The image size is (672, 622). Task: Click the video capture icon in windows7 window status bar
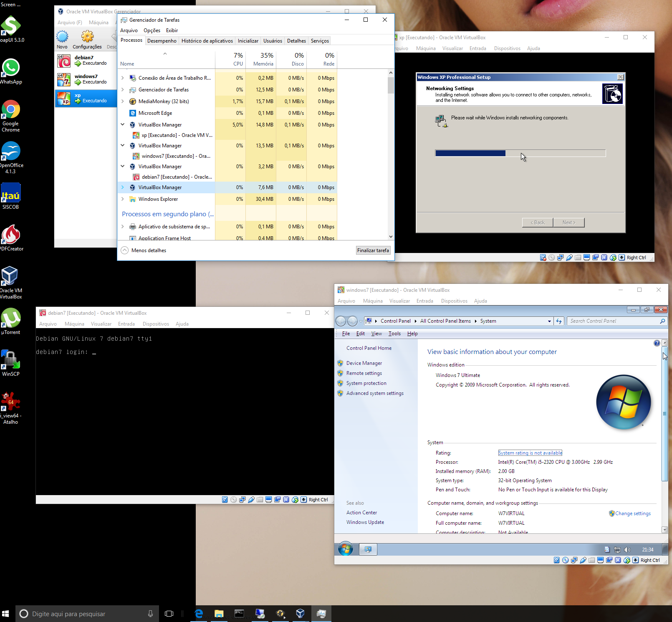point(609,560)
